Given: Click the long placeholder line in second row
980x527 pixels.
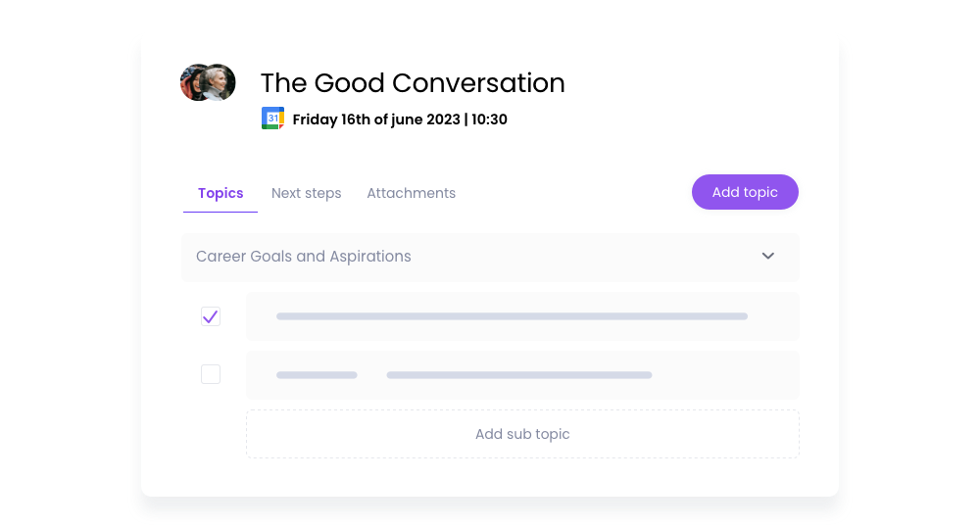Looking at the screenshot, I should click(519, 375).
